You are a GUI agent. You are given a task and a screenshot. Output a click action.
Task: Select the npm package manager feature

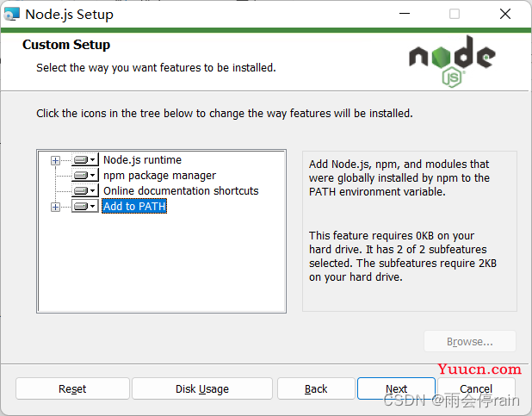click(x=159, y=175)
